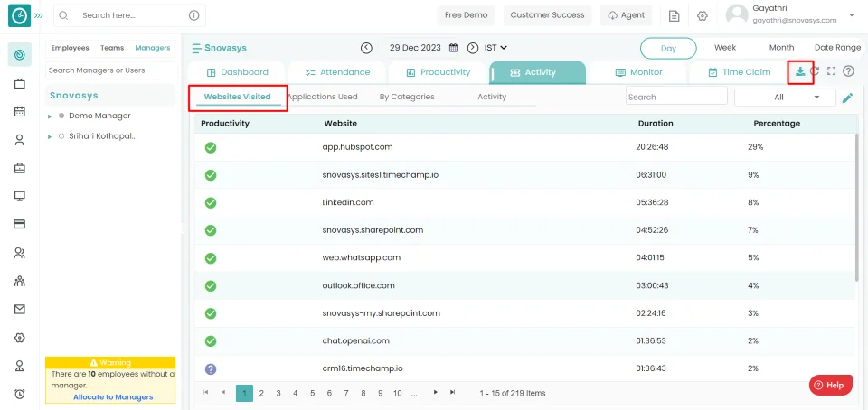Click Gayathri's profile avatar
868x410 pixels.
(737, 15)
